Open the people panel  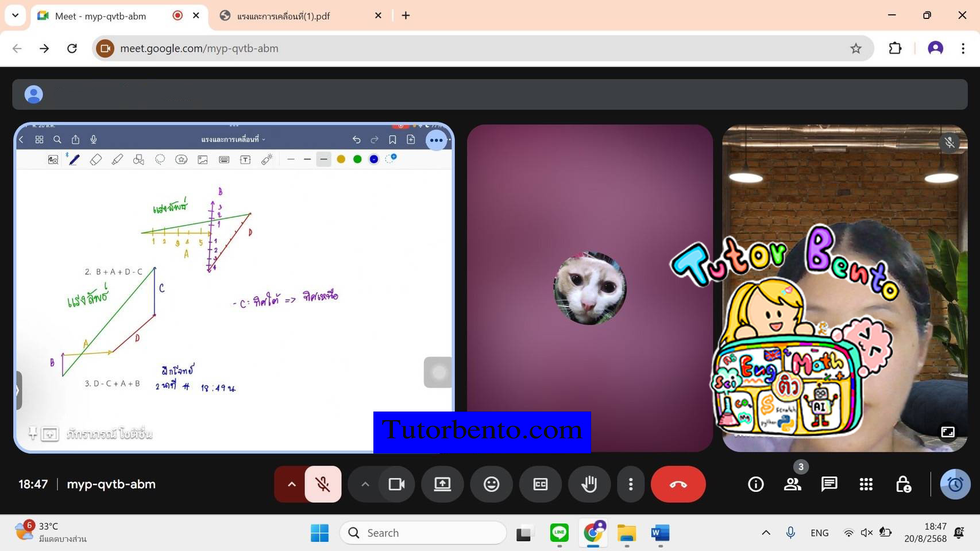[x=793, y=484]
